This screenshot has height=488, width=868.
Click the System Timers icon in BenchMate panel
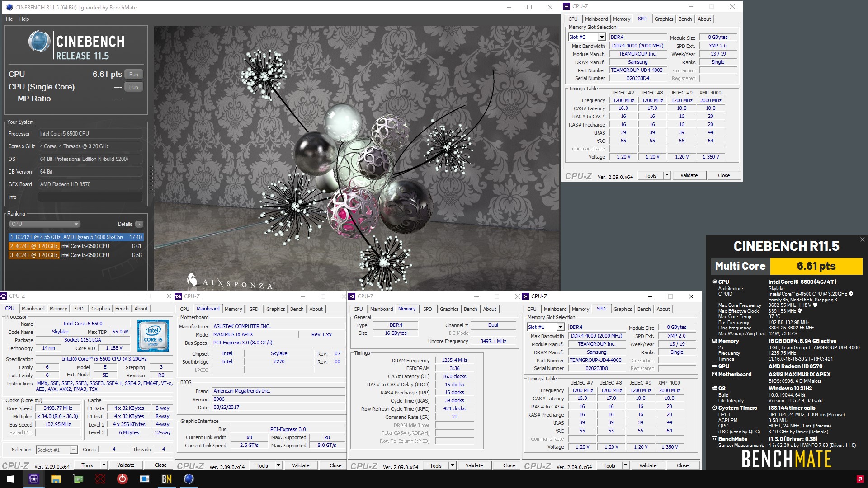point(715,408)
